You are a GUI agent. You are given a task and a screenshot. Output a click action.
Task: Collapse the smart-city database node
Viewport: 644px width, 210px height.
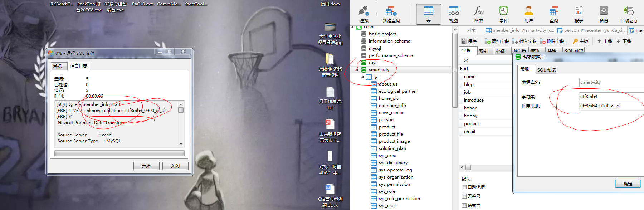pos(357,70)
